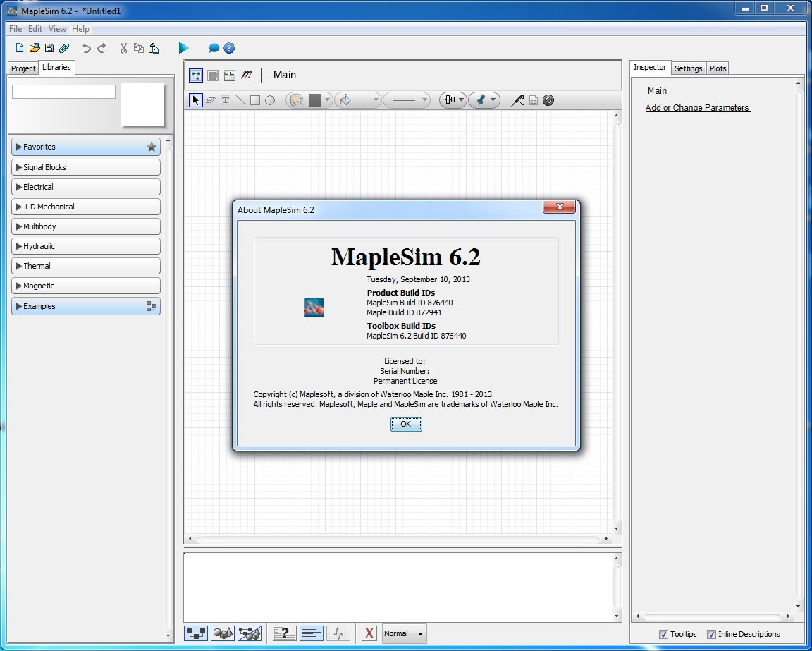Cut selection with the scissors icon
Screen dimensions: 812x651
click(123, 48)
